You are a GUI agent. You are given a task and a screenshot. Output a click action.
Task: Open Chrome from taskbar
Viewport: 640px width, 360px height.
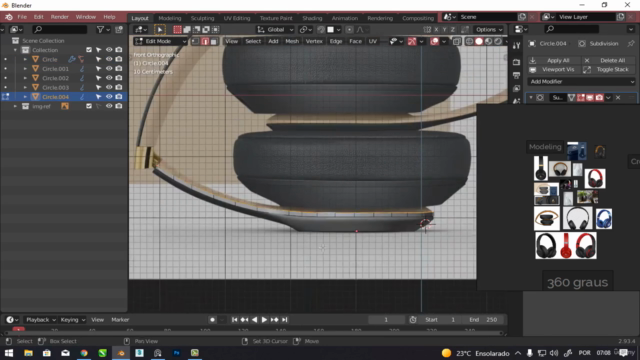84,353
